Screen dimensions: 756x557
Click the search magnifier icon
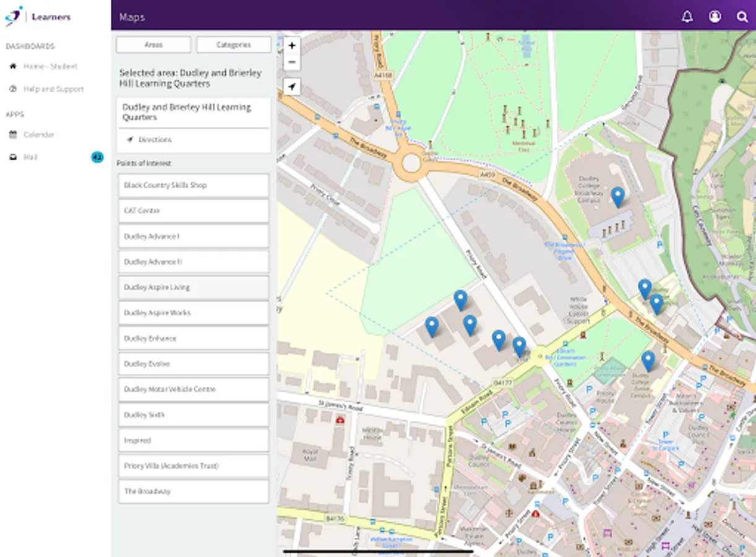(742, 17)
